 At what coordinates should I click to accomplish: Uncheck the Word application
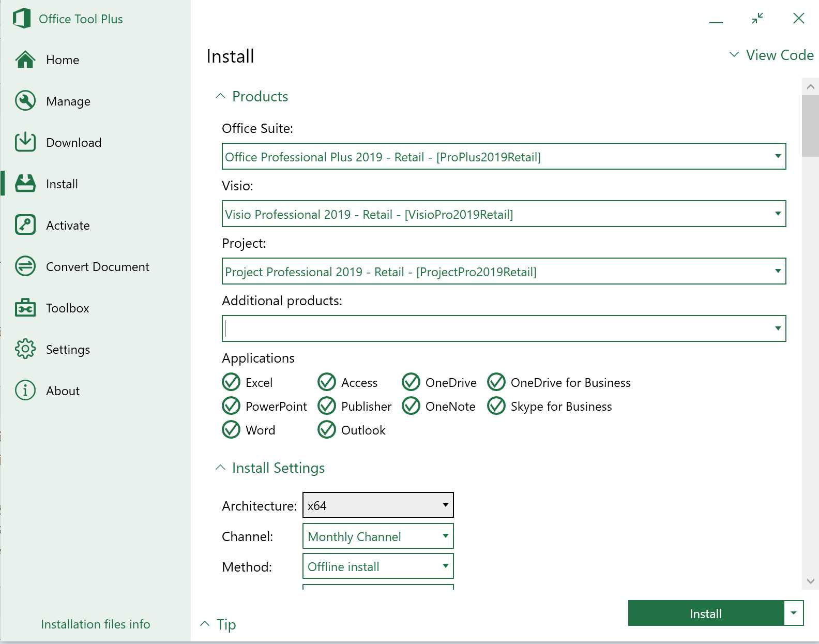231,430
